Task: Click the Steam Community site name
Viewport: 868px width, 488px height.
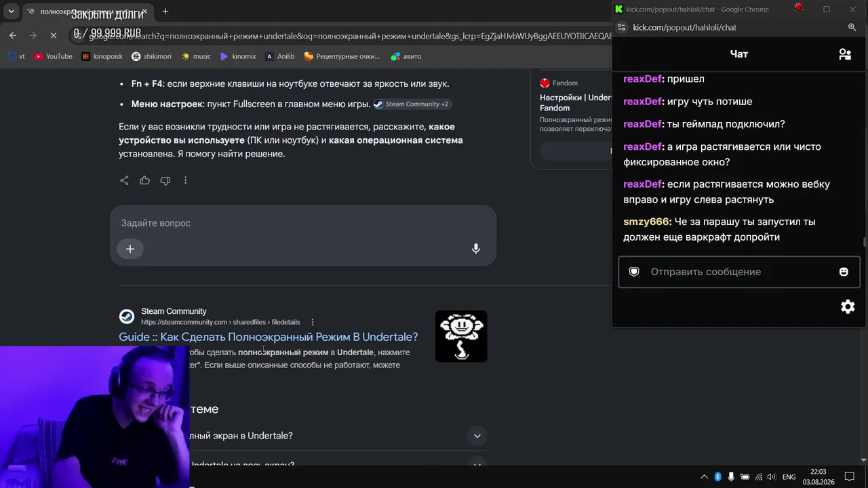Action: pos(174,311)
